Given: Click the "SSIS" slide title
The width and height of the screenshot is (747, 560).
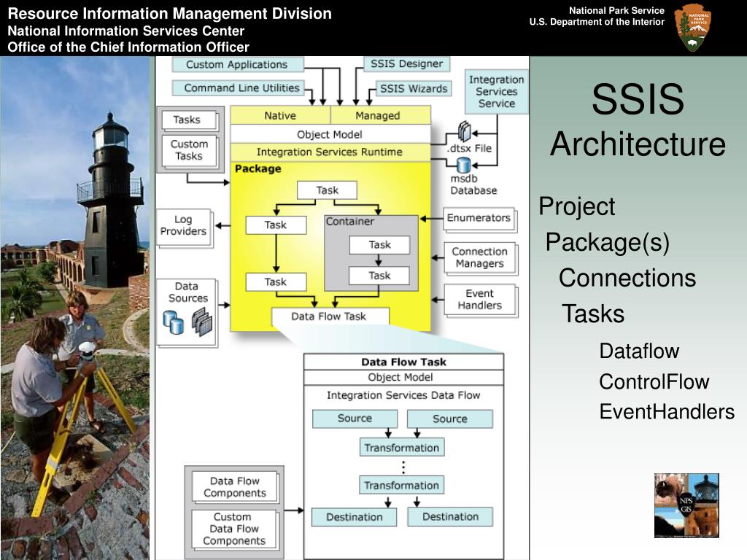Looking at the screenshot, I should tap(638, 99).
